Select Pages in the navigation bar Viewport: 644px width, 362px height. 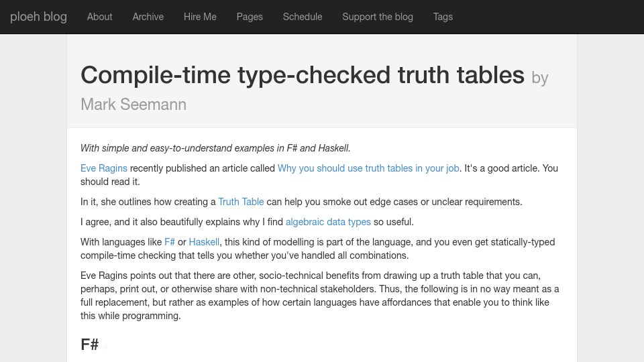250,17
